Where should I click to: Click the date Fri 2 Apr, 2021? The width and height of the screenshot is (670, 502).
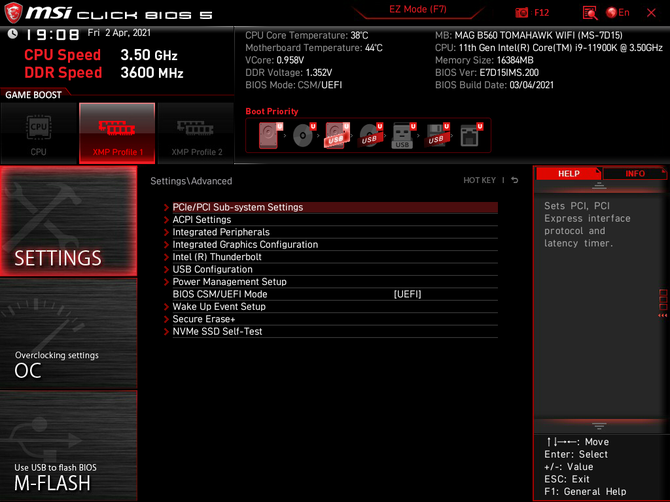[119, 32]
